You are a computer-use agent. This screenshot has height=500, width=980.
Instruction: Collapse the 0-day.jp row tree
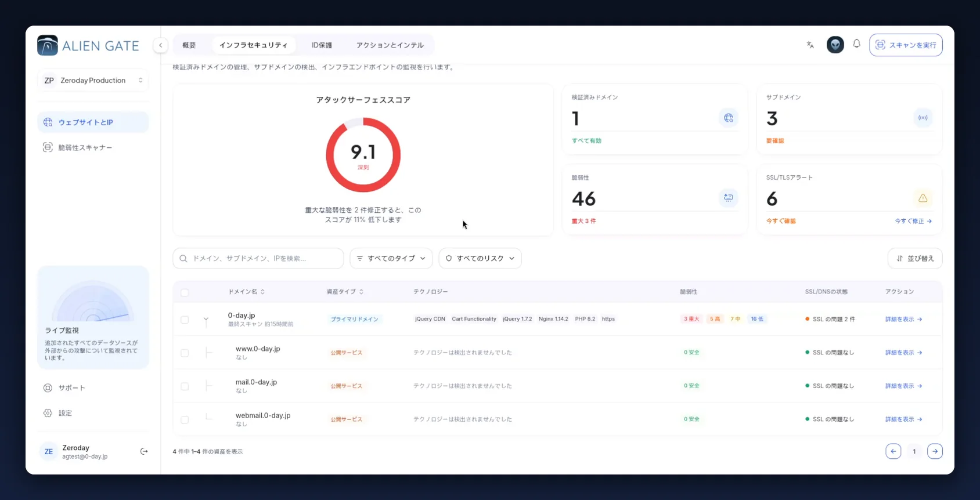pyautogui.click(x=206, y=319)
